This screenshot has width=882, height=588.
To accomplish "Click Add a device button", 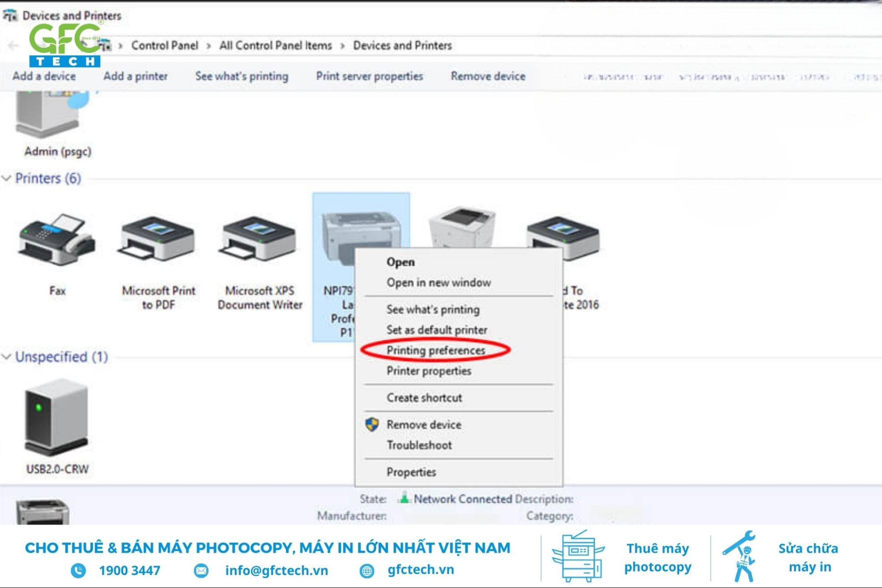I will [44, 76].
